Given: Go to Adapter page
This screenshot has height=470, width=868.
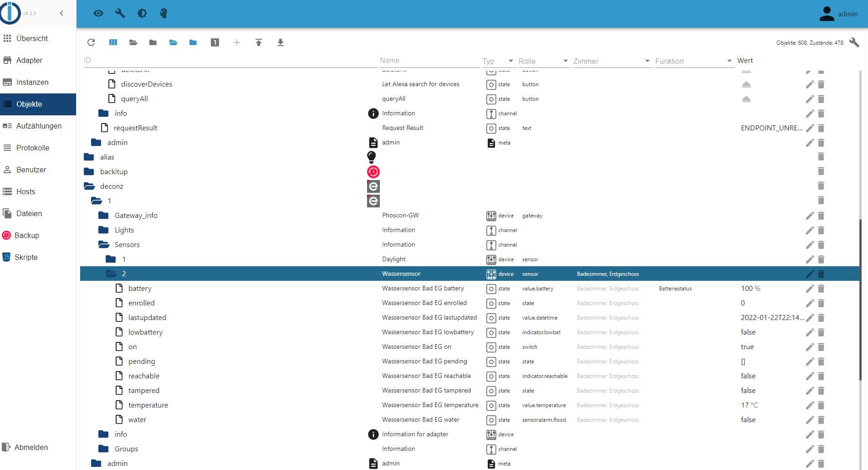Looking at the screenshot, I should [38, 60].
